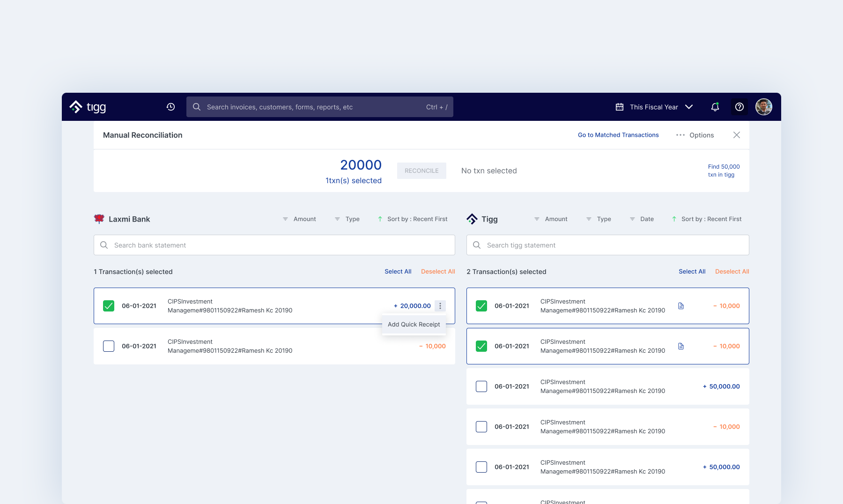
Task: Open Tigg Amount filter
Action: click(x=551, y=219)
